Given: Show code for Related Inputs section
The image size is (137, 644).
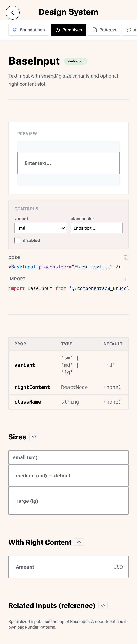Looking at the screenshot, I should tap(103, 605).
